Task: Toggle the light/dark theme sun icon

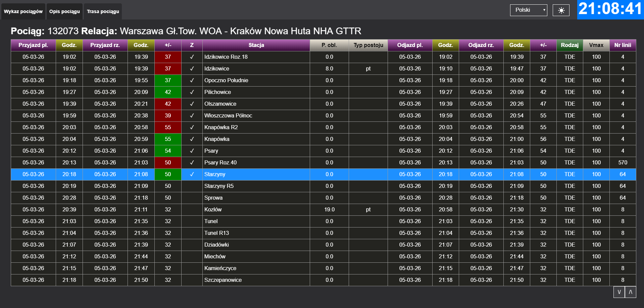Action: pos(561,10)
